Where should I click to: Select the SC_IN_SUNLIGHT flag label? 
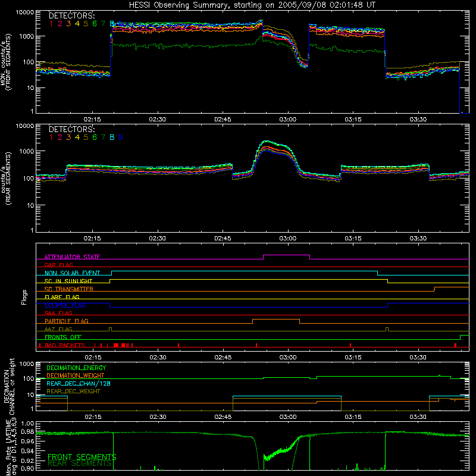68,281
